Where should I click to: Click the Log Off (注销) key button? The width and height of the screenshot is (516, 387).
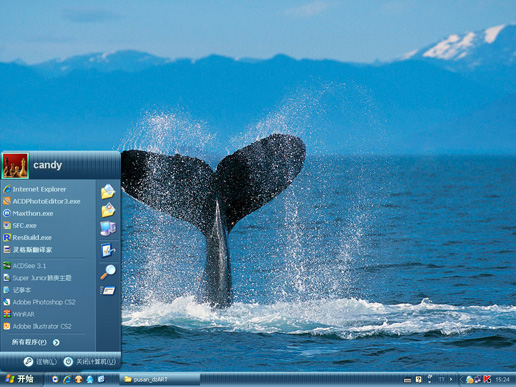tap(40, 362)
